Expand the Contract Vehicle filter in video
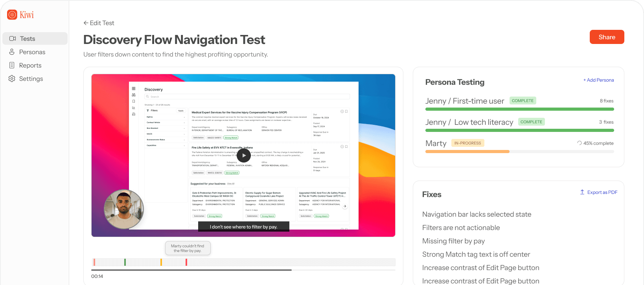Image resolution: width=644 pixels, height=285 pixels. point(165,122)
